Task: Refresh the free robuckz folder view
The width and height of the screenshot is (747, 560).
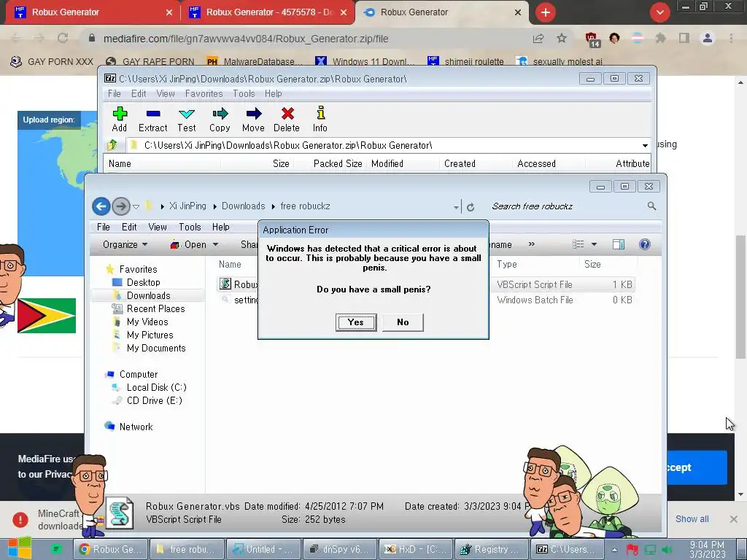Action: point(471,207)
